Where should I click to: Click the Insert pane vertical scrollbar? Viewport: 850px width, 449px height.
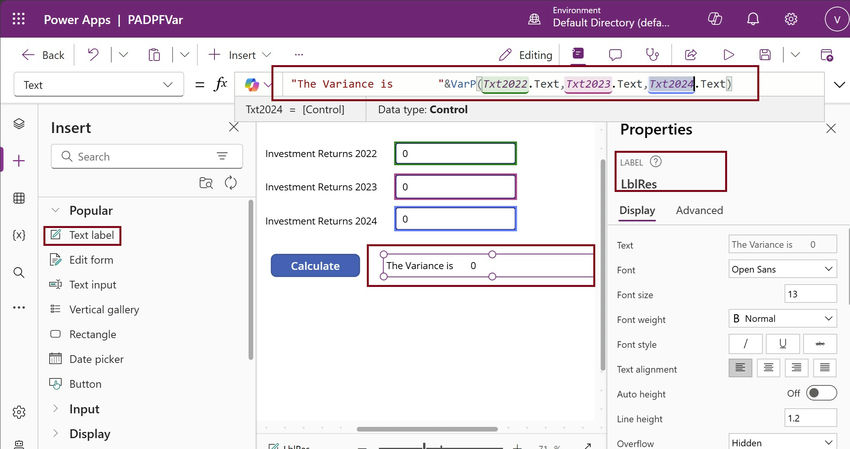[x=250, y=280]
